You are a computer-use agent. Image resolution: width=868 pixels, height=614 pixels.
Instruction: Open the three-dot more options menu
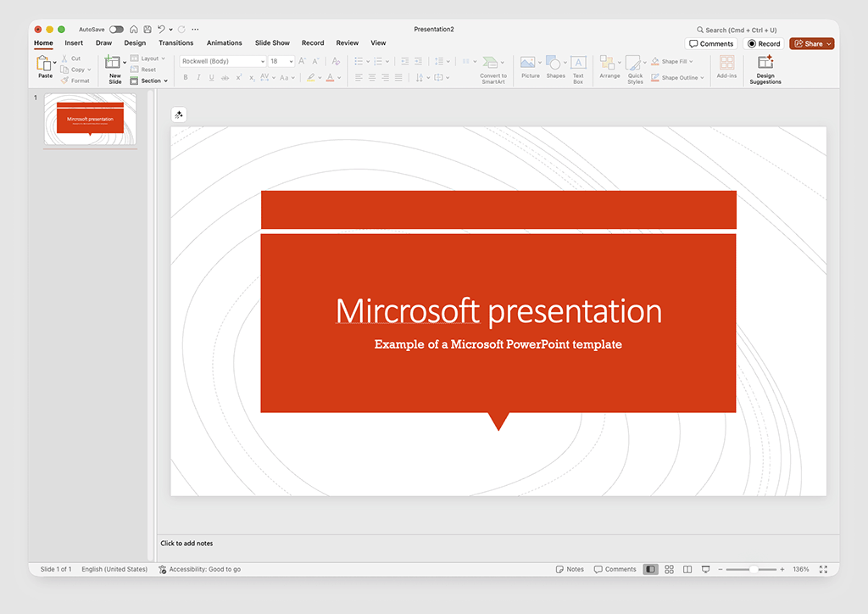[x=195, y=30]
